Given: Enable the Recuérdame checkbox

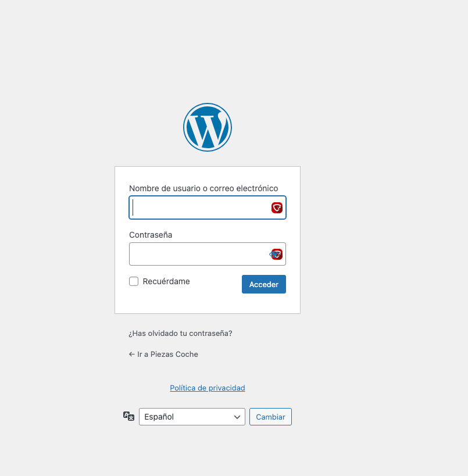Looking at the screenshot, I should pyautogui.click(x=134, y=281).
